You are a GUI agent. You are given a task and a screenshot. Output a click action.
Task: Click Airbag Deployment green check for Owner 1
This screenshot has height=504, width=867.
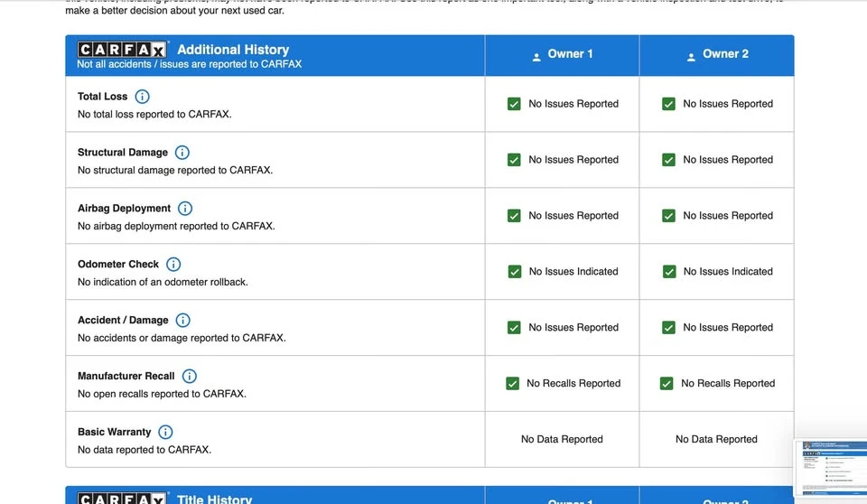coord(514,216)
